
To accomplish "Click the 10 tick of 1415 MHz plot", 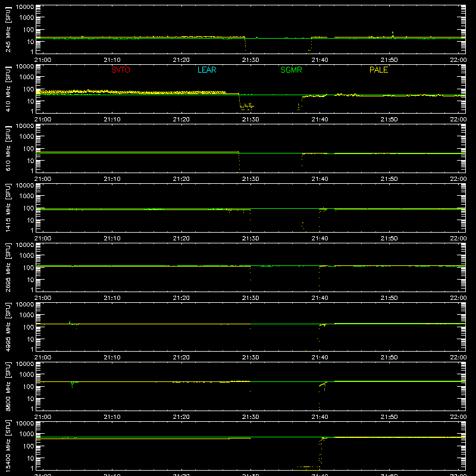I will coord(30,220).
